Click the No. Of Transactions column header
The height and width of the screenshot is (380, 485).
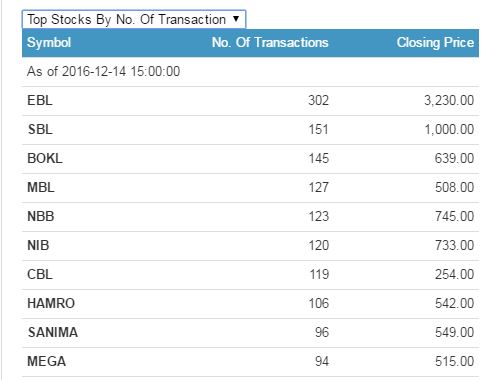pos(270,43)
